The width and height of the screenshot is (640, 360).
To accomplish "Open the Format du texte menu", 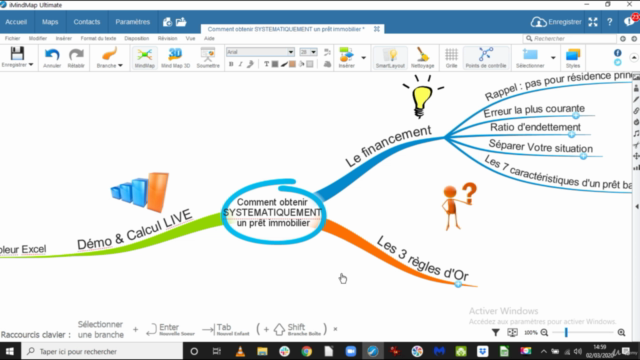I will [98, 38].
